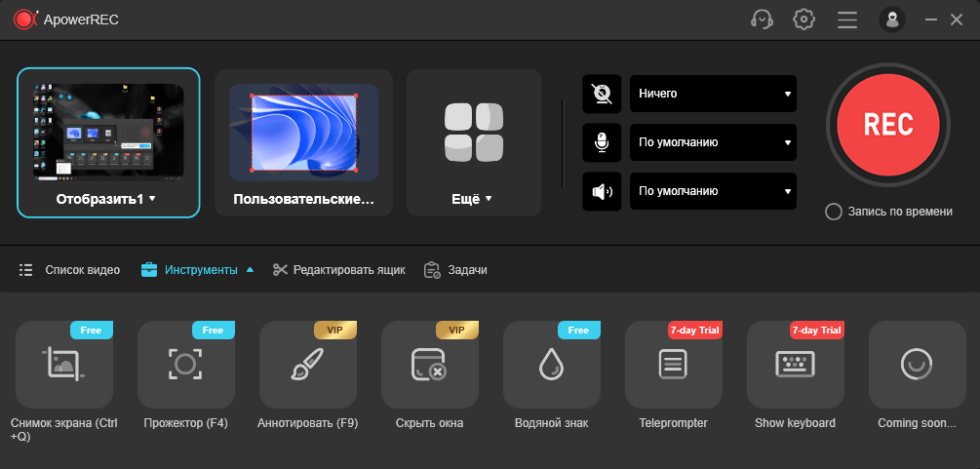The width and height of the screenshot is (980, 469).
Task: Click the Аннотировать (F9) label
Action: 307,423
